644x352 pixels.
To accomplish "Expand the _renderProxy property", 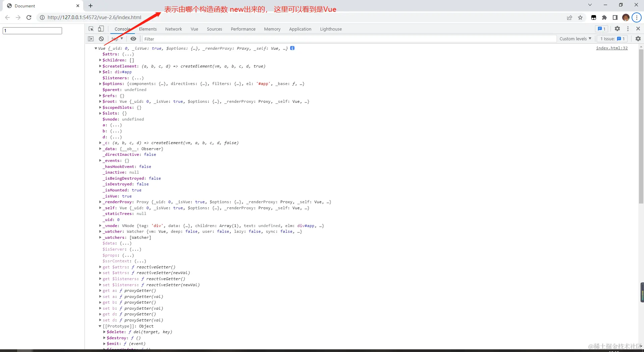I will [100, 202].
